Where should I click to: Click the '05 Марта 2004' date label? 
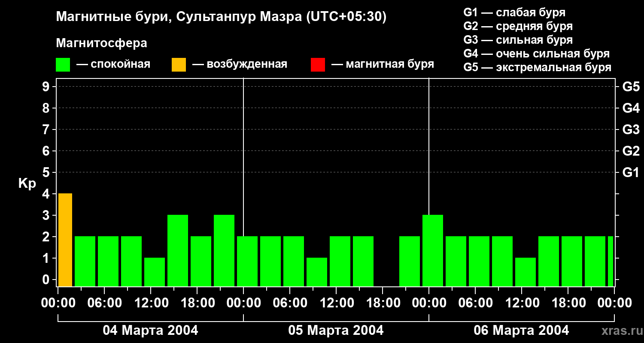coord(336,331)
